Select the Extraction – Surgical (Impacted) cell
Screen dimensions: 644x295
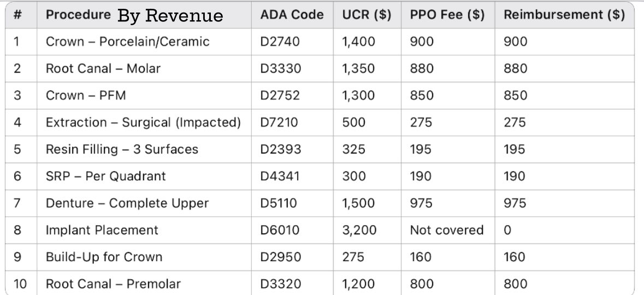(x=143, y=122)
